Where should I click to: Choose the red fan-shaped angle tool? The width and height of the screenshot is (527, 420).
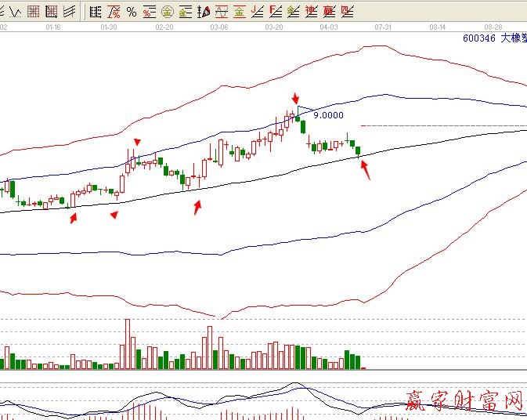[x=204, y=12]
